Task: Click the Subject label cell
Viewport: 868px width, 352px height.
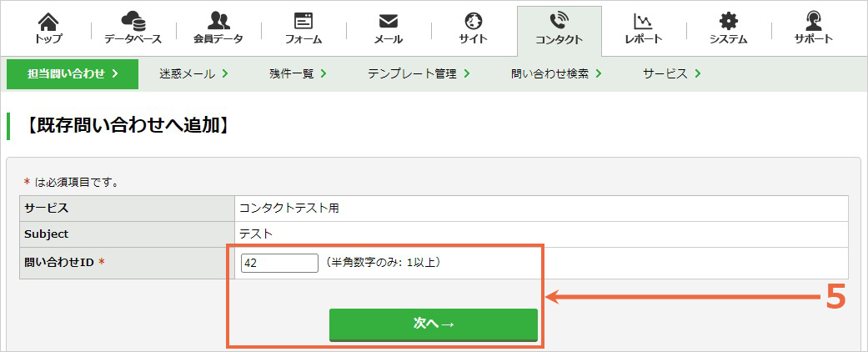Action: point(127,234)
